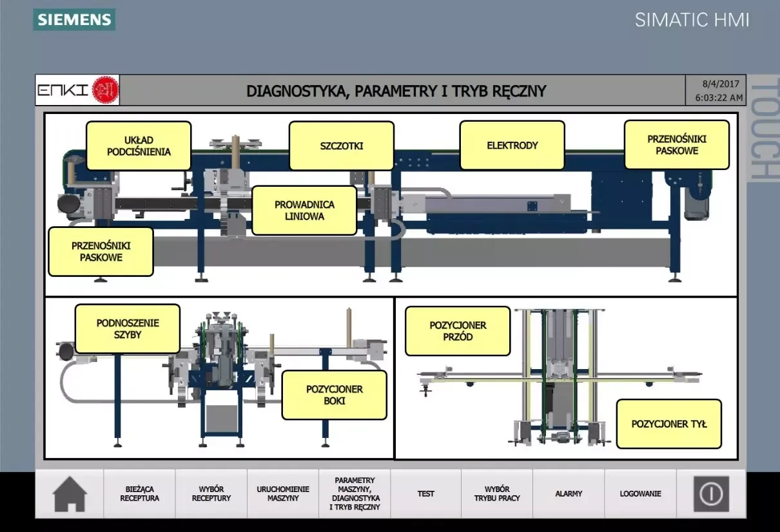
Task: Open the Test tab
Action: click(x=425, y=494)
